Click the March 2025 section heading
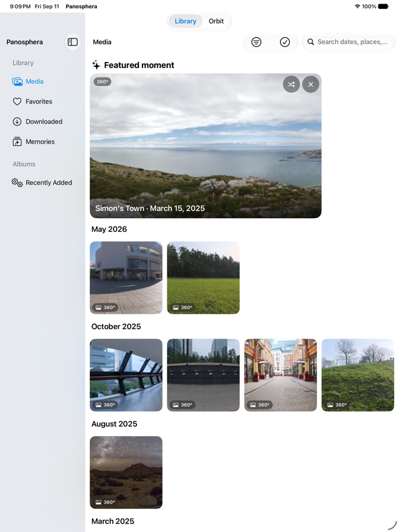 coord(113,521)
